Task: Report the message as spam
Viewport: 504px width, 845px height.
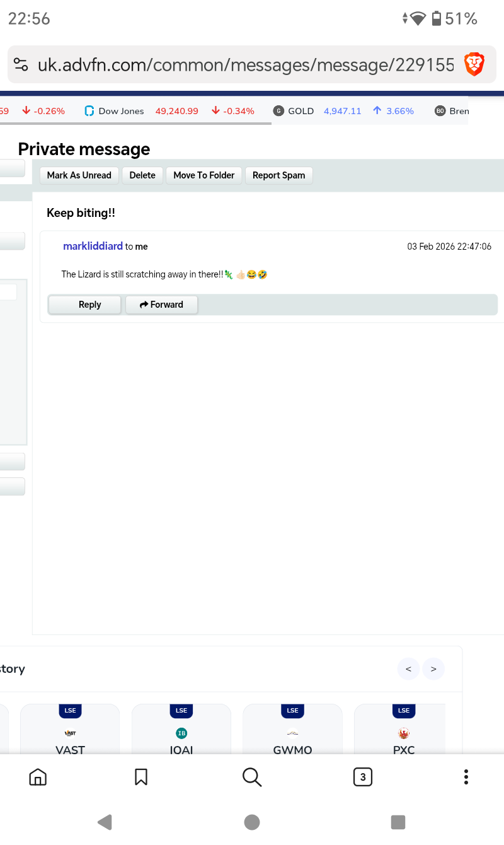Action: [x=279, y=175]
